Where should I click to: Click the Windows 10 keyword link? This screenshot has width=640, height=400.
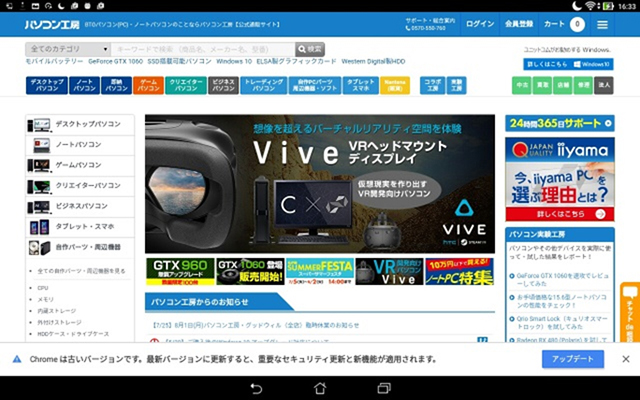tap(234, 62)
